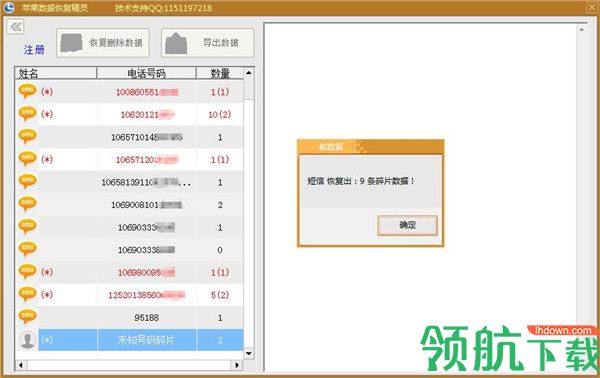Select sms icon for number 106980095
The width and height of the screenshot is (600, 378).
point(28,272)
